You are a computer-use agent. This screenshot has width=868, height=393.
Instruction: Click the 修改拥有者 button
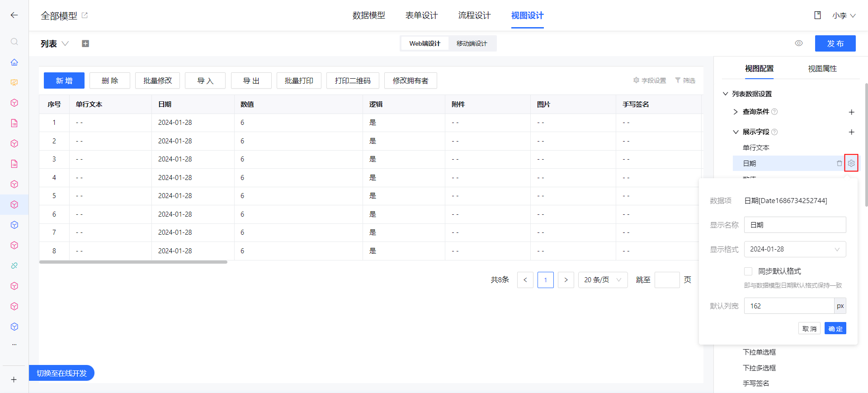coord(410,80)
